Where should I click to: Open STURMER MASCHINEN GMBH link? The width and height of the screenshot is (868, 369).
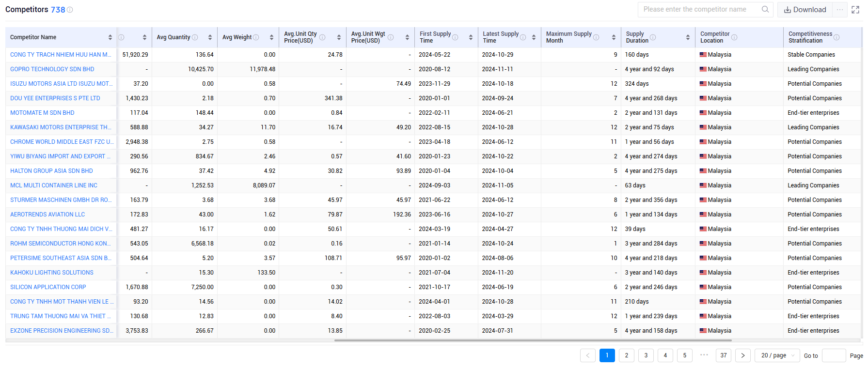(61, 200)
